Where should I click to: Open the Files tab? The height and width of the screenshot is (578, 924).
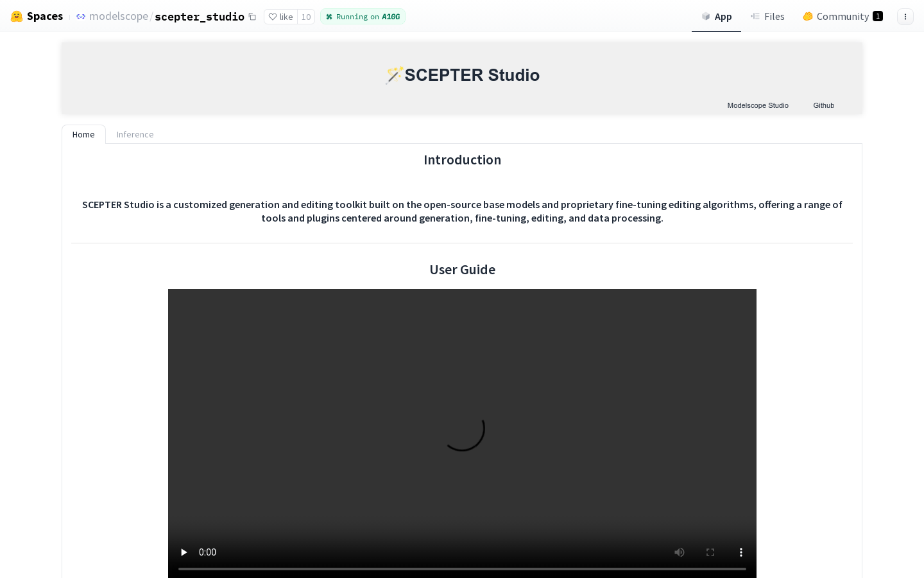click(767, 17)
